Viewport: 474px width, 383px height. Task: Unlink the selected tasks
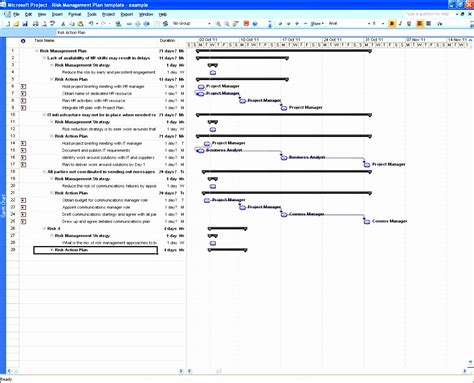pyautogui.click(x=137, y=24)
